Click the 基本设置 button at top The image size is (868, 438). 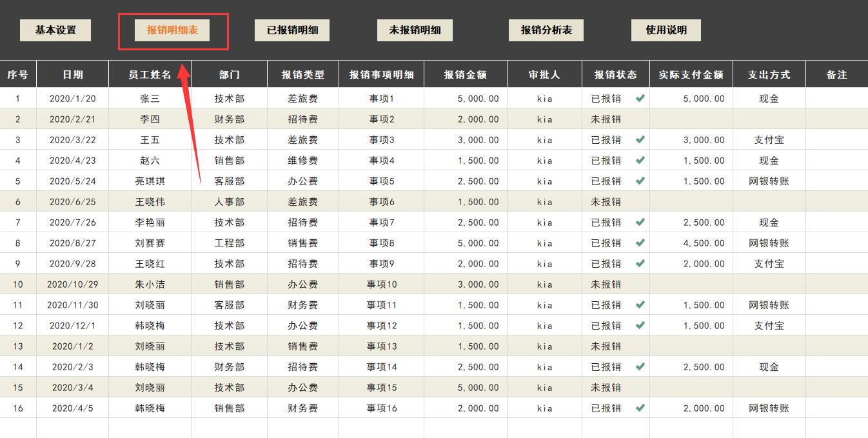55,30
